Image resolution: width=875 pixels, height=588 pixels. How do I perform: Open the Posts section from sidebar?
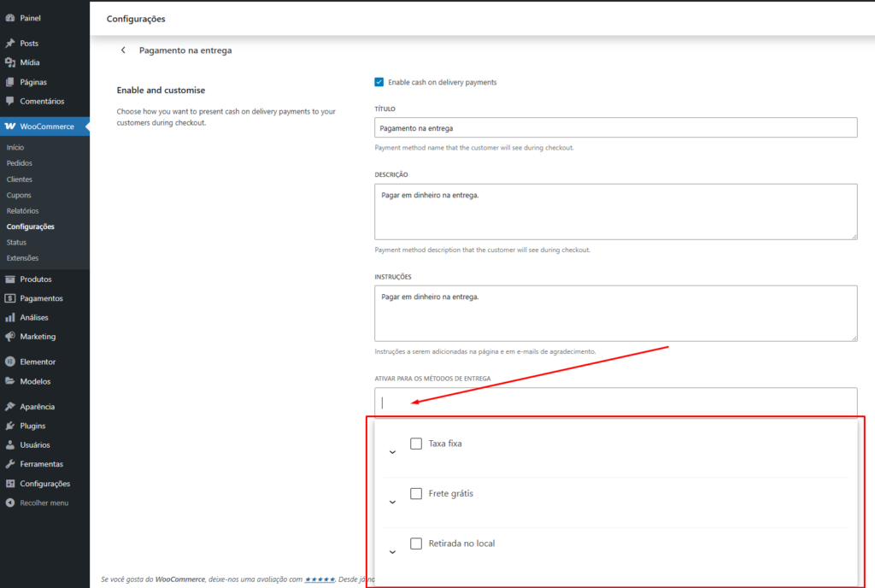[x=26, y=42]
